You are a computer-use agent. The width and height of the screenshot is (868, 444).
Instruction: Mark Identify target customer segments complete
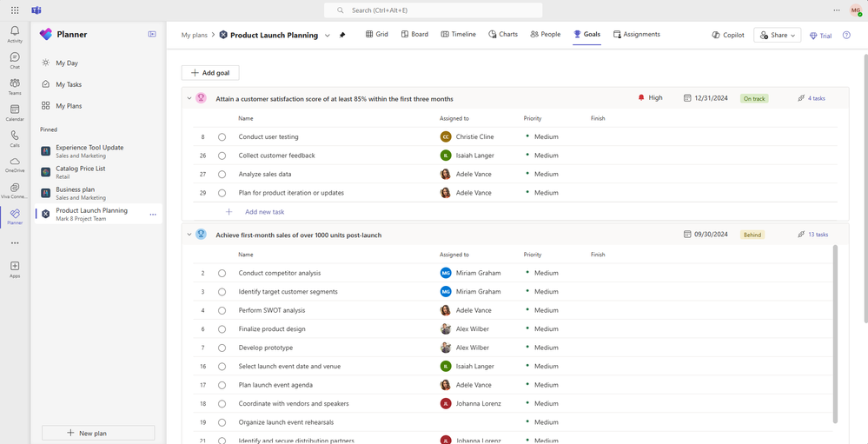tap(222, 292)
